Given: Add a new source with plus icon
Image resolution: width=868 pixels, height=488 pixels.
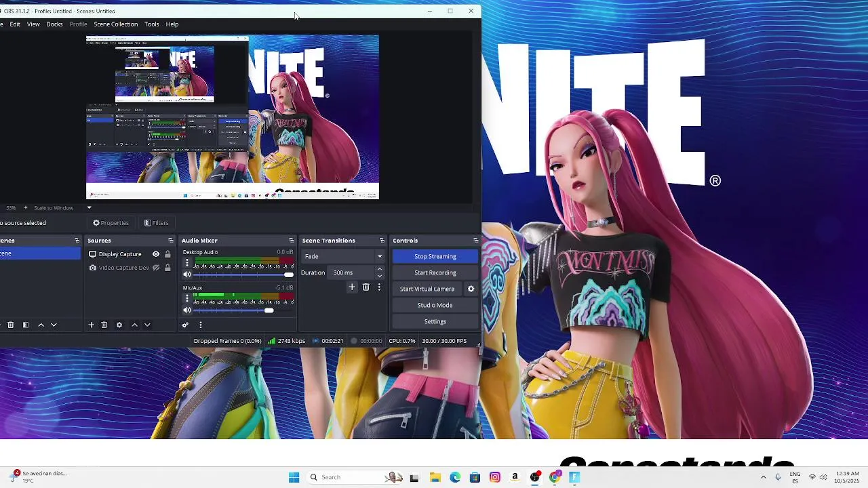Looking at the screenshot, I should [x=91, y=325].
